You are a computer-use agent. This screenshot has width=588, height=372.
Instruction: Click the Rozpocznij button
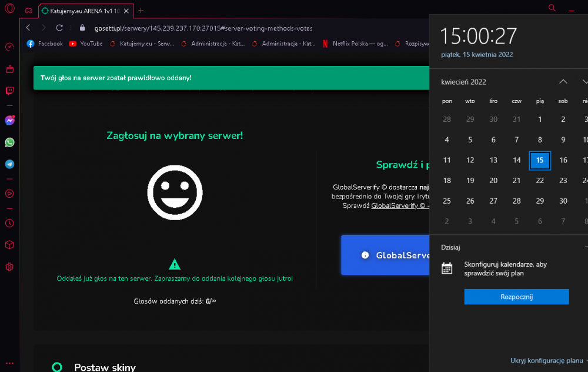click(x=516, y=297)
